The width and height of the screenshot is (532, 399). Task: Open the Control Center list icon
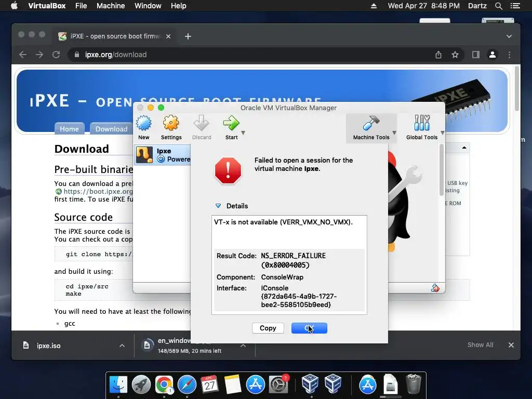click(515, 6)
